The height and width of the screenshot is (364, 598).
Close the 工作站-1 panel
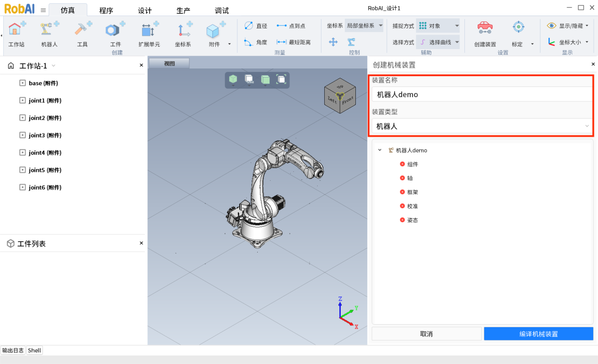[141, 65]
